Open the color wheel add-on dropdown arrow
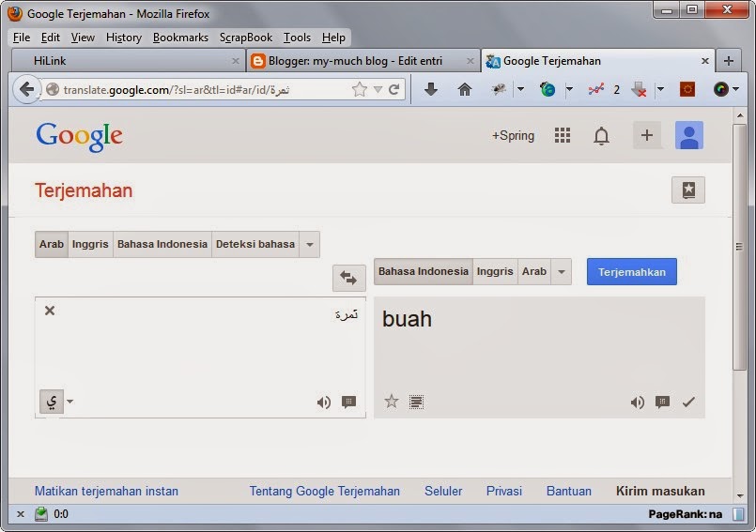The height and width of the screenshot is (532, 756). coord(735,88)
